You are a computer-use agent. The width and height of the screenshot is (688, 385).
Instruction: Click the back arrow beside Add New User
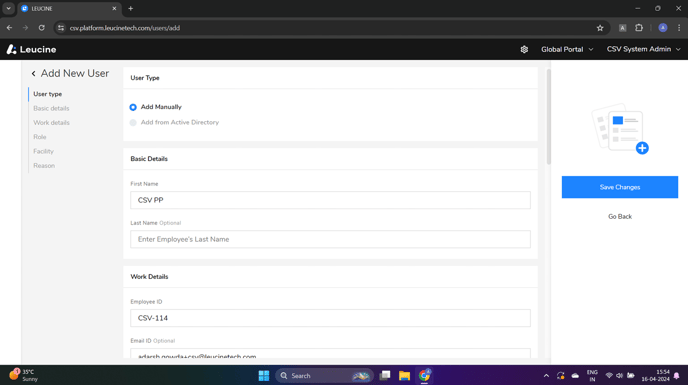(x=33, y=73)
